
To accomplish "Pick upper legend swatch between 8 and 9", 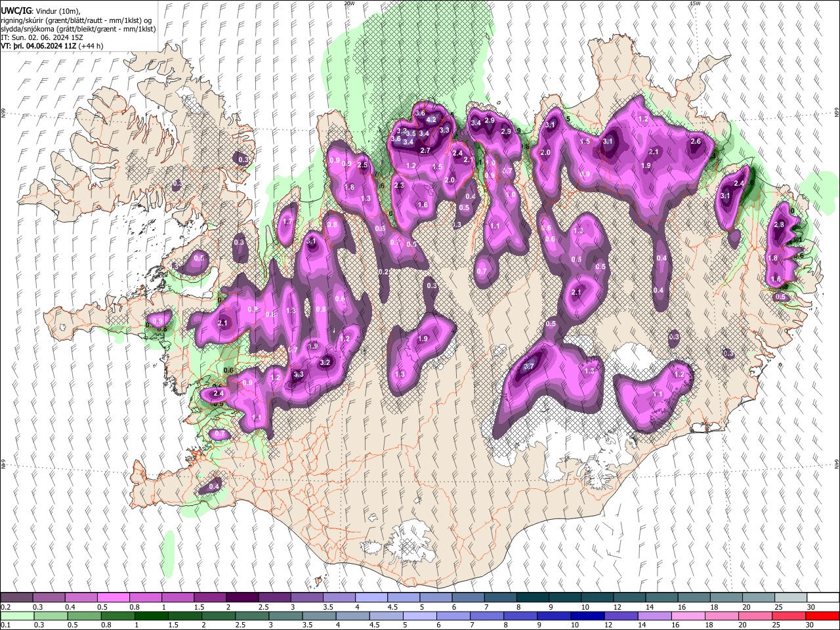I will tap(533, 598).
